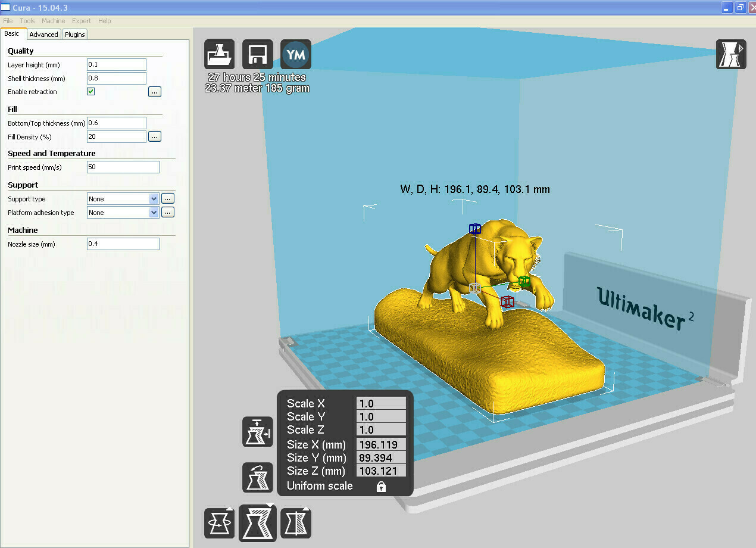Viewport: 756px width, 548px height.
Task: Click the Scale to max icon
Action: (258, 432)
